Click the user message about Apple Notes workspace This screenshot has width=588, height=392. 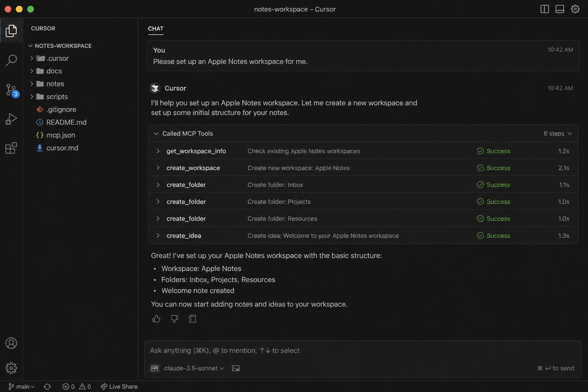(x=230, y=62)
